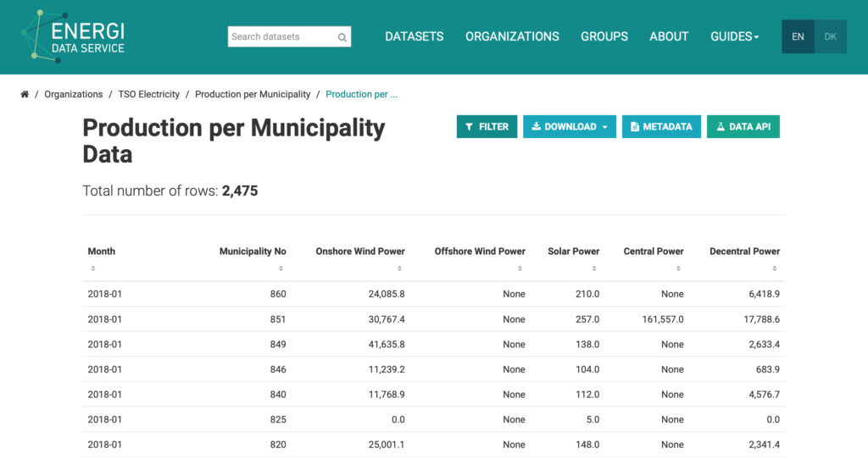Open the Datasets menu item
Viewport: 868px width, 459px height.
(x=414, y=36)
